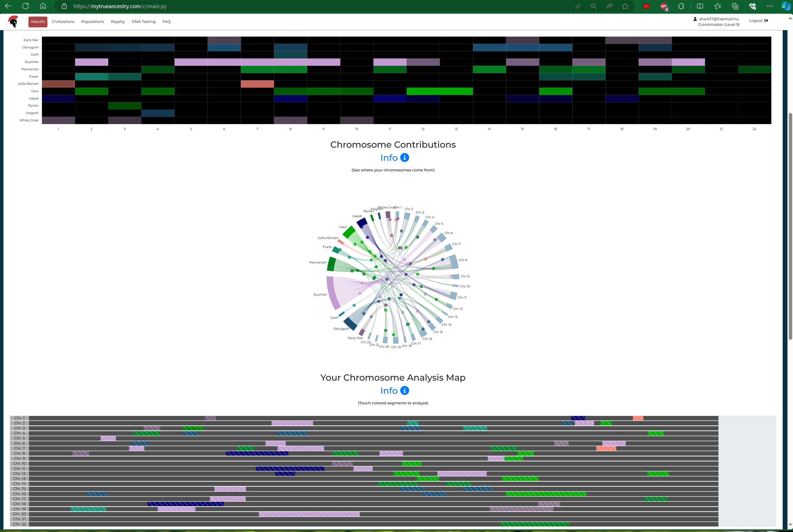Image resolution: width=793 pixels, height=532 pixels.
Task: Open the Favorites list icon
Action: pyautogui.click(x=717, y=6)
